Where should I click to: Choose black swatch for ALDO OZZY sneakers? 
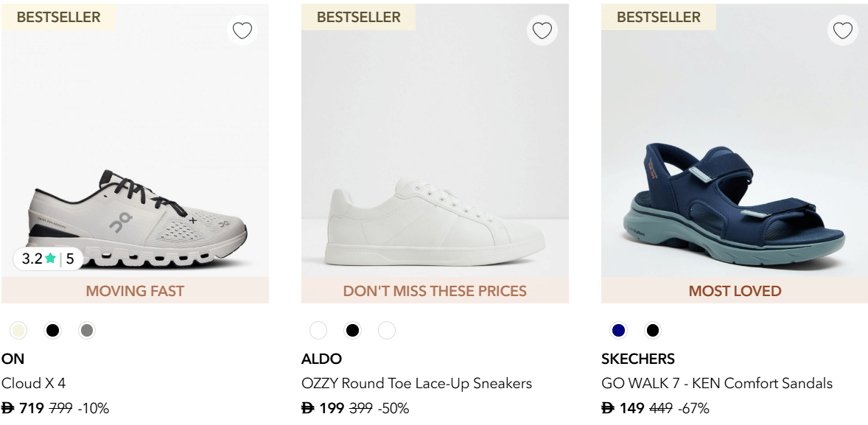(x=352, y=331)
